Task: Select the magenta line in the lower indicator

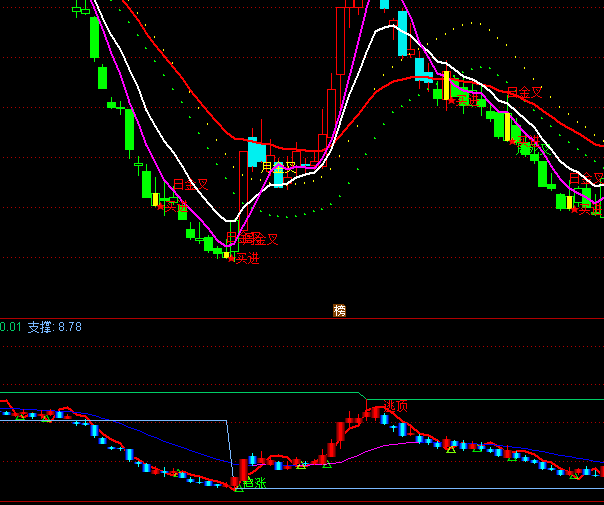Action: point(400,443)
